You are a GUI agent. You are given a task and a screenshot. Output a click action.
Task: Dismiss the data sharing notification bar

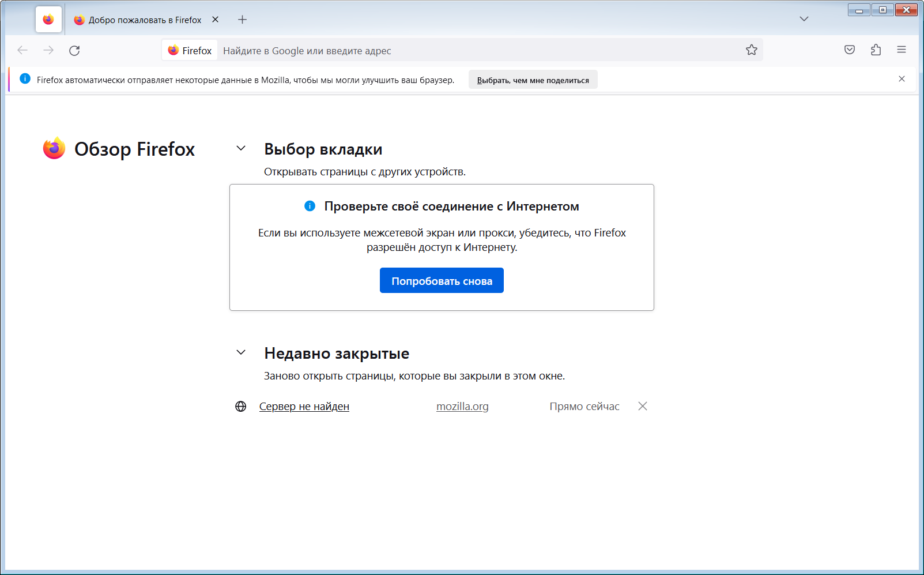coord(902,79)
